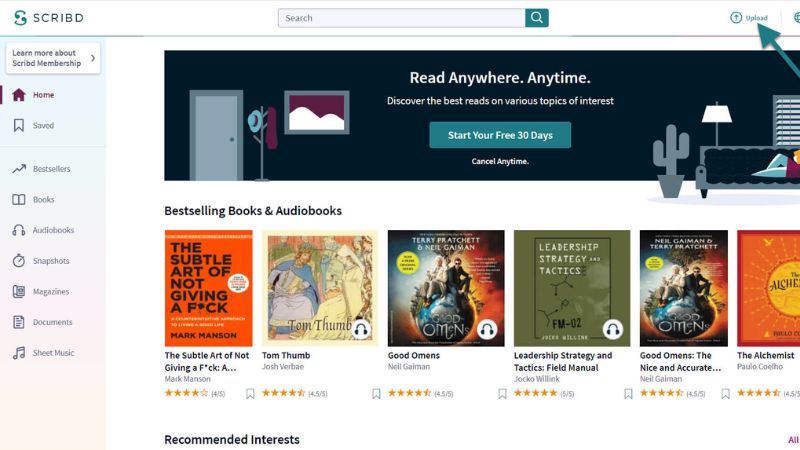Click the Audiobooks headphones icon in sidebar

pyautogui.click(x=19, y=230)
